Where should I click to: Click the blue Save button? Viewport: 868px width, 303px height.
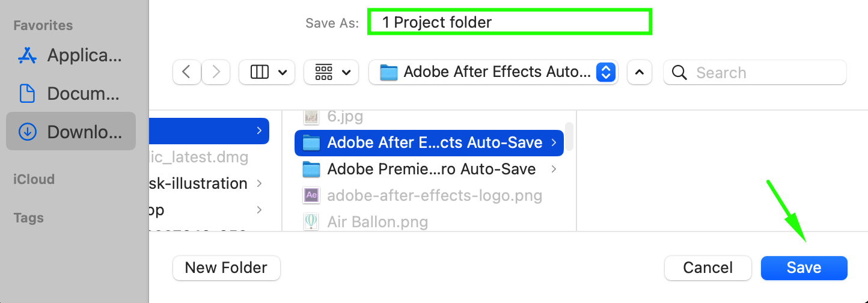804,268
